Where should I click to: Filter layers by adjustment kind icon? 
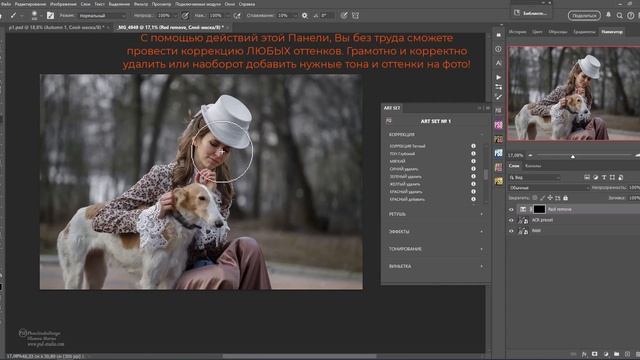click(596, 178)
